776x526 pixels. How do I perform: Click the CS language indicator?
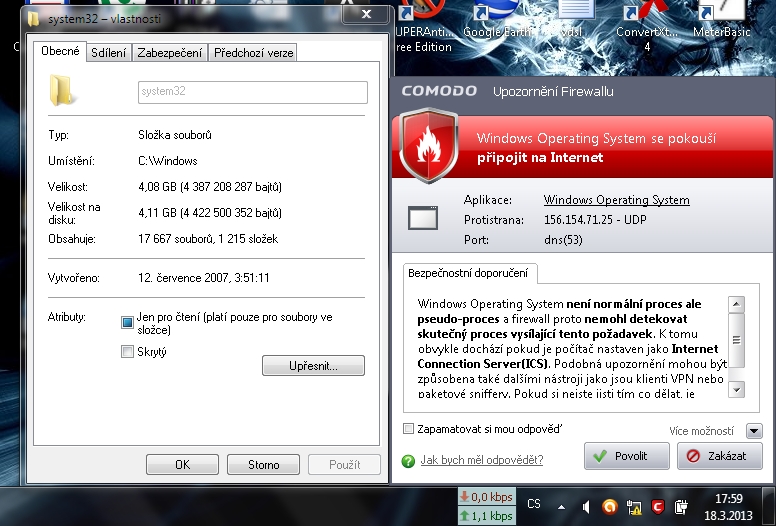[x=534, y=504]
